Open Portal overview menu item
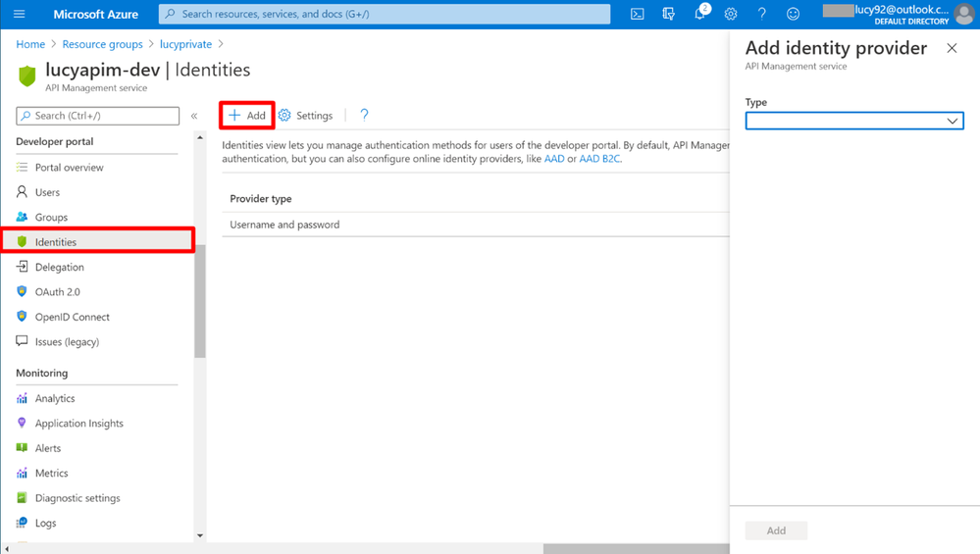980x554 pixels. point(70,168)
